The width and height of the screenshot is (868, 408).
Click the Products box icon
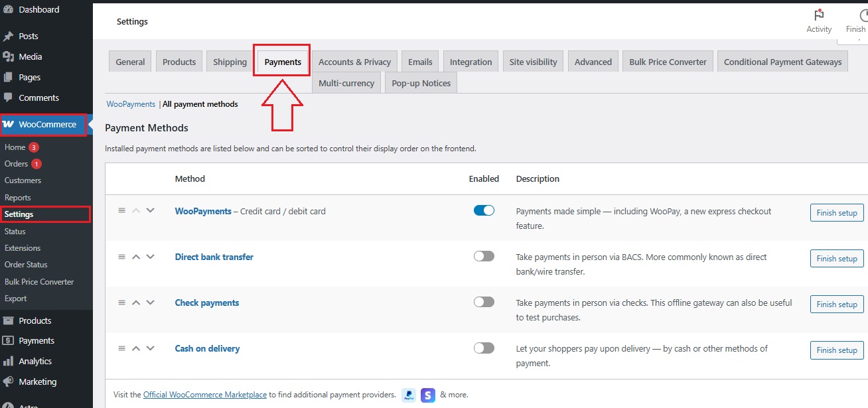8,320
